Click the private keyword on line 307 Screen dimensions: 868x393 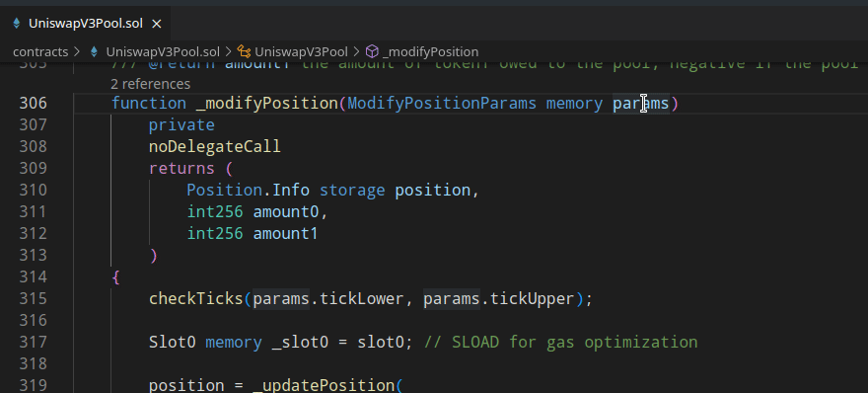[x=181, y=125]
